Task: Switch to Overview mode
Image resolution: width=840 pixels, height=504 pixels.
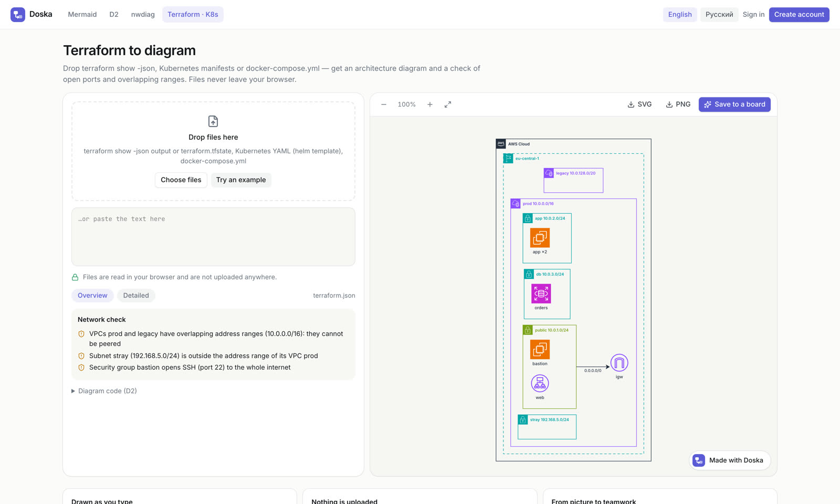Action: point(92,296)
